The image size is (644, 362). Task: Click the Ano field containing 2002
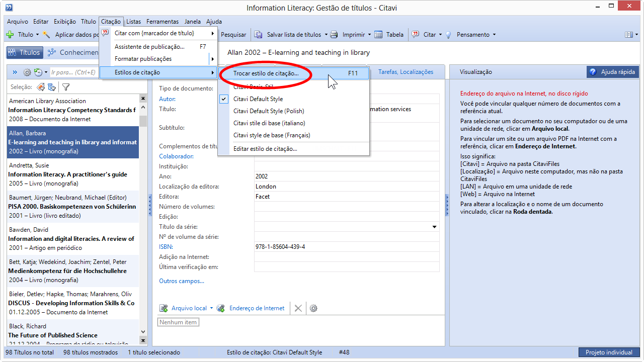coord(347,176)
